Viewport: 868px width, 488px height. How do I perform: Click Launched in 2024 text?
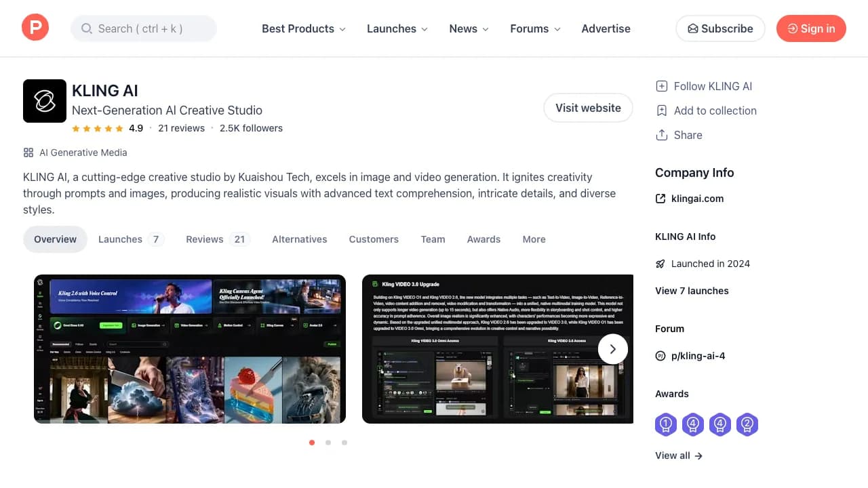pos(711,264)
